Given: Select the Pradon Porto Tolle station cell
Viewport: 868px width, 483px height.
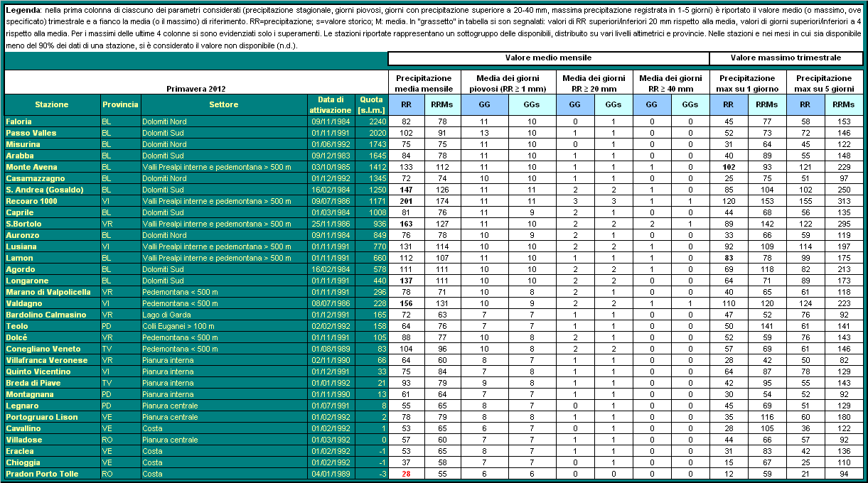Looking at the screenshot, I should (x=42, y=474).
